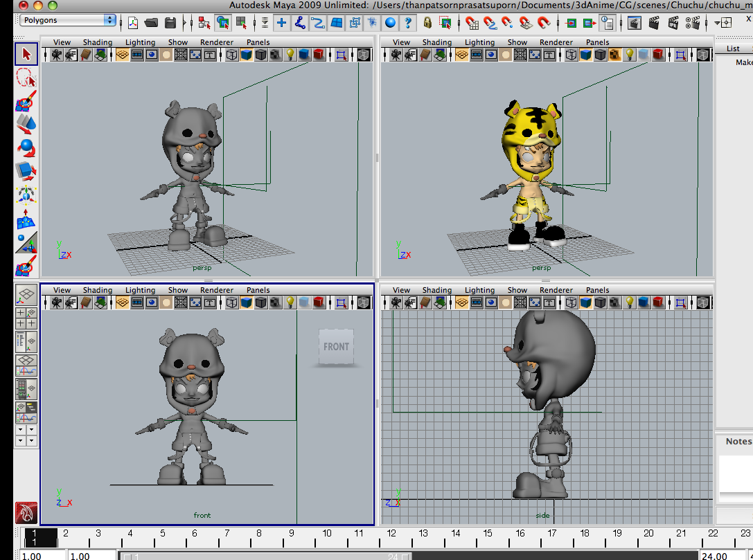753x560 pixels.
Task: Click the List button in right panel
Action: click(733, 48)
